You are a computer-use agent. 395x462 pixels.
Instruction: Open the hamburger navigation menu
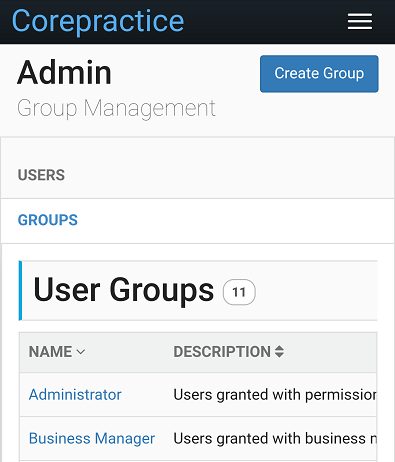point(360,21)
